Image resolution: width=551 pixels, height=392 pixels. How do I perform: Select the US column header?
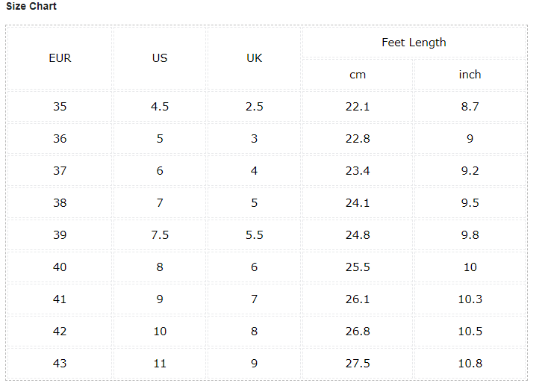point(160,58)
